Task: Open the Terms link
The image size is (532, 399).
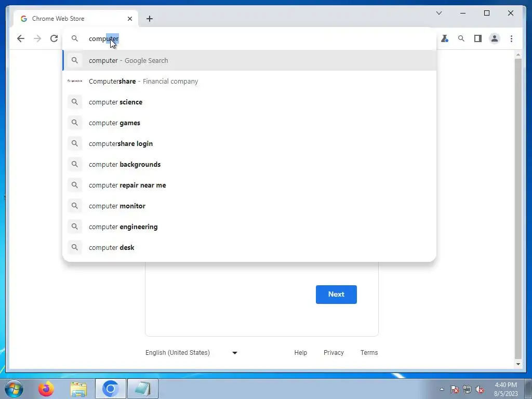Action: coord(369,353)
